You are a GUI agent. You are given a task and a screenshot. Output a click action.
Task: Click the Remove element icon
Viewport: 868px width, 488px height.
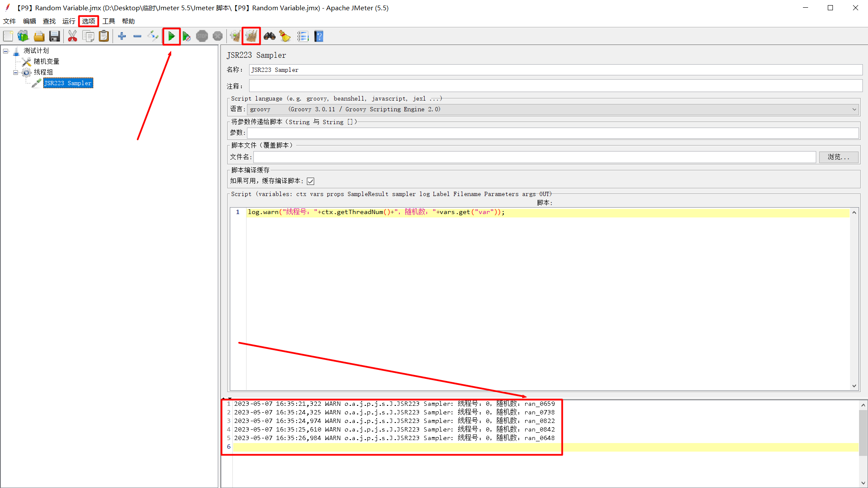[x=137, y=36]
